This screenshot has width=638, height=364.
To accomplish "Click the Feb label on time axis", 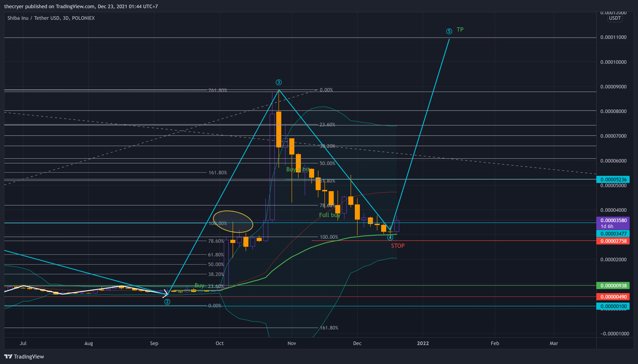I will [495, 343].
